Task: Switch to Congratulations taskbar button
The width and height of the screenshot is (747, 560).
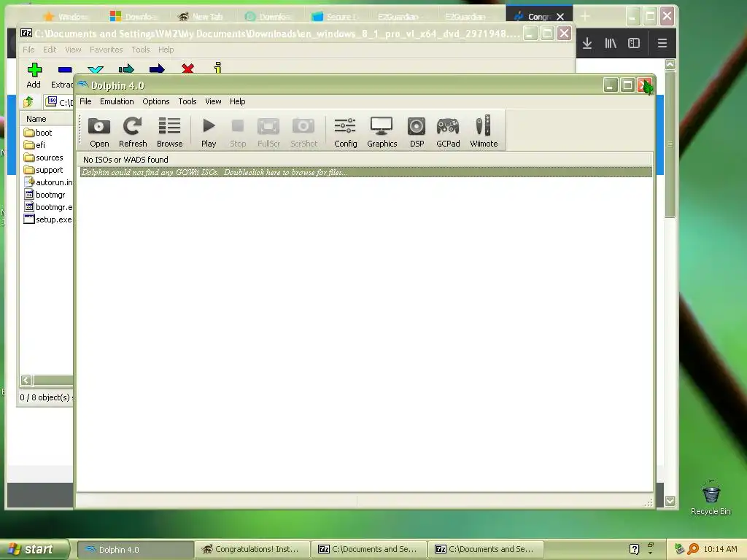Action: (x=252, y=550)
